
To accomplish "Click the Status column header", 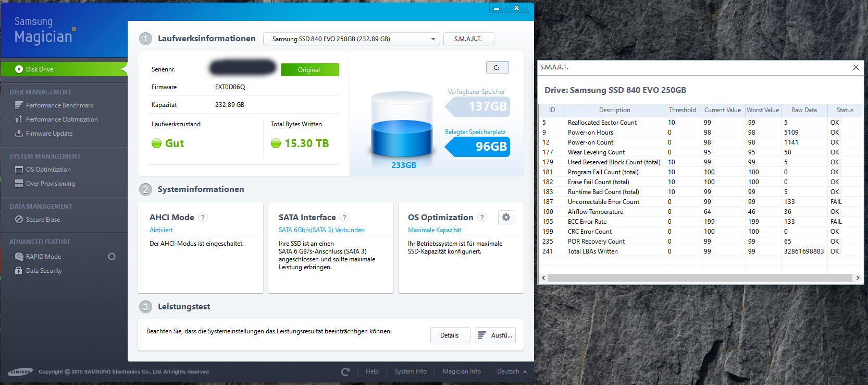I will [x=845, y=110].
